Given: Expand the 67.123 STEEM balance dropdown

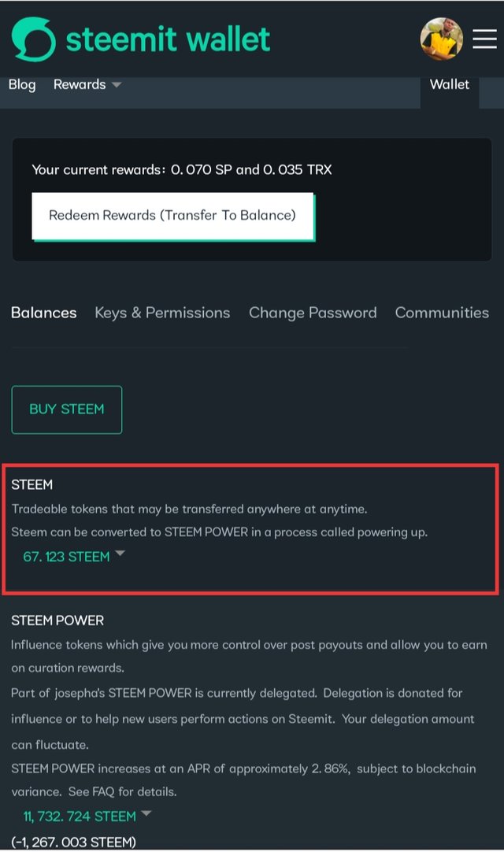Looking at the screenshot, I should (74, 557).
